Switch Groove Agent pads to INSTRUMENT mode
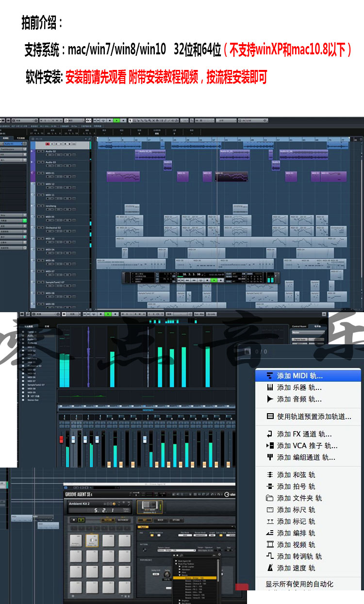Image resolution: width=364 pixels, height=604 pixels. coord(124,520)
